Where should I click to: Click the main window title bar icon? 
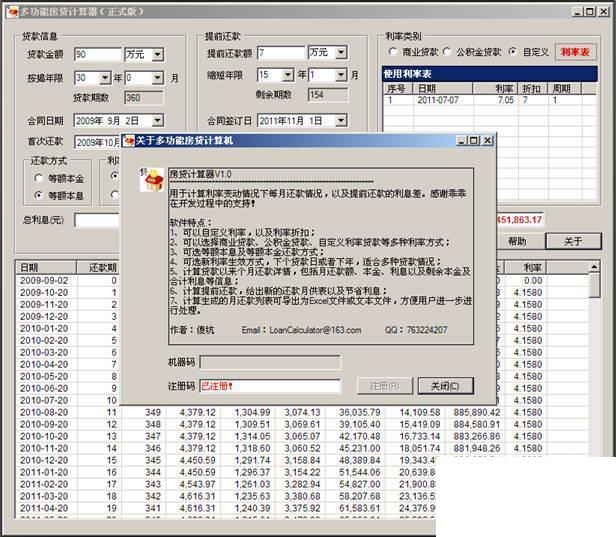[13, 12]
